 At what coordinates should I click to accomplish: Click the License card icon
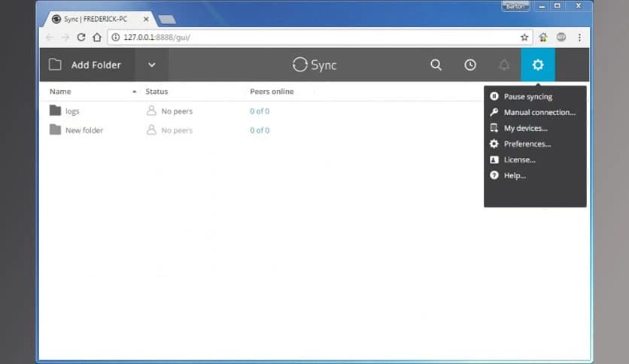(494, 159)
